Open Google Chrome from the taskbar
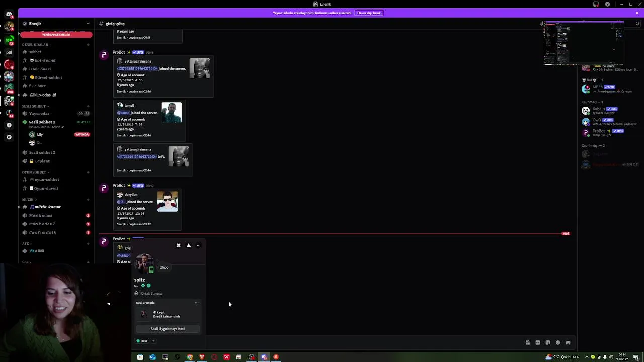The width and height of the screenshot is (644, 362). pyautogui.click(x=190, y=357)
